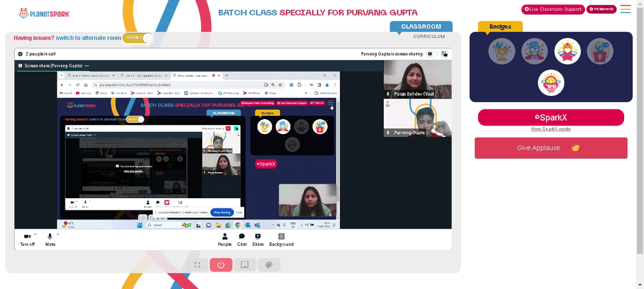Image resolution: width=644 pixels, height=289 pixels.
Task: Open the color palette theme button
Action: click(269, 265)
